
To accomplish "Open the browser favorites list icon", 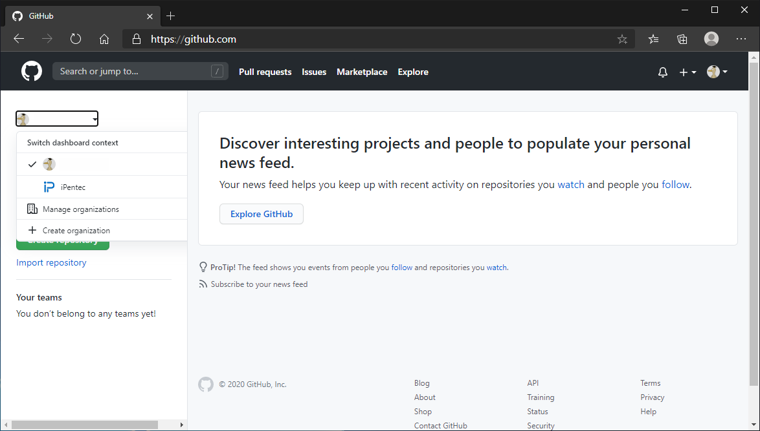I will (x=653, y=39).
